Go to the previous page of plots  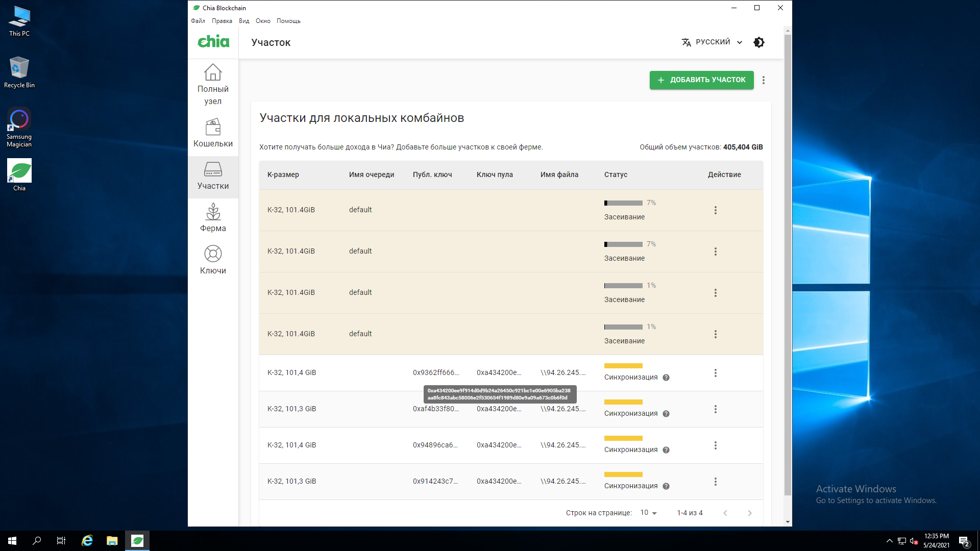[x=725, y=513]
